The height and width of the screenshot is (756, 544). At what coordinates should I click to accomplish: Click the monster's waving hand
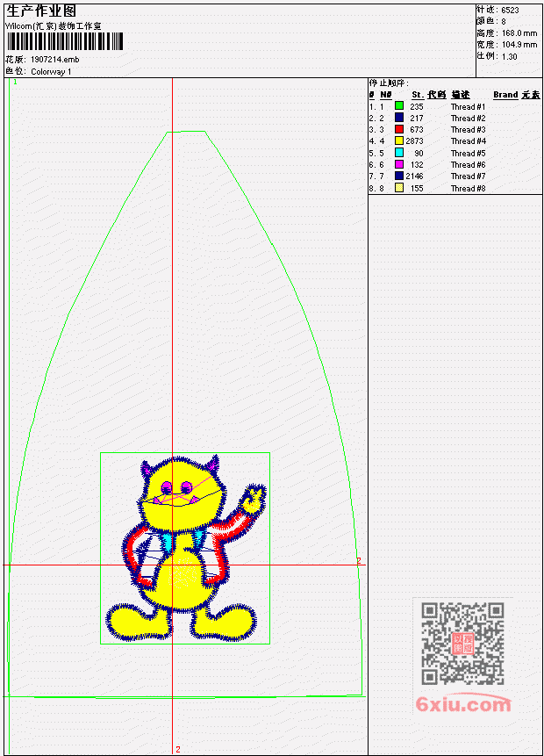point(253,501)
